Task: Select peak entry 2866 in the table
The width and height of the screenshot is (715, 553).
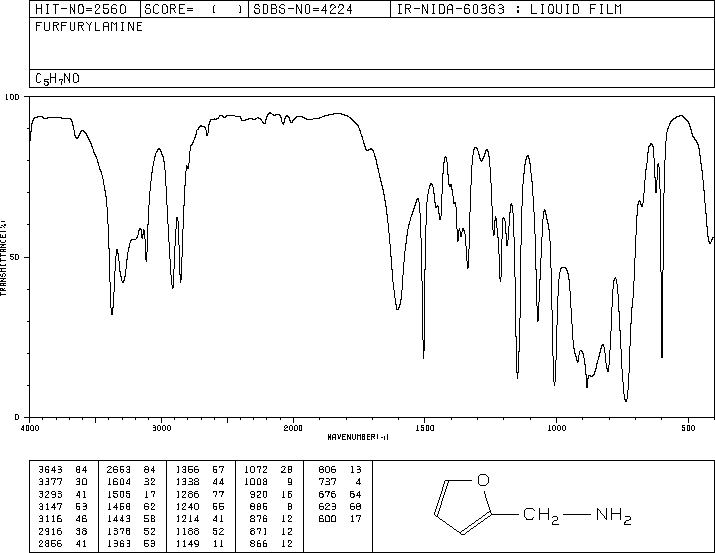Action: click(50, 543)
